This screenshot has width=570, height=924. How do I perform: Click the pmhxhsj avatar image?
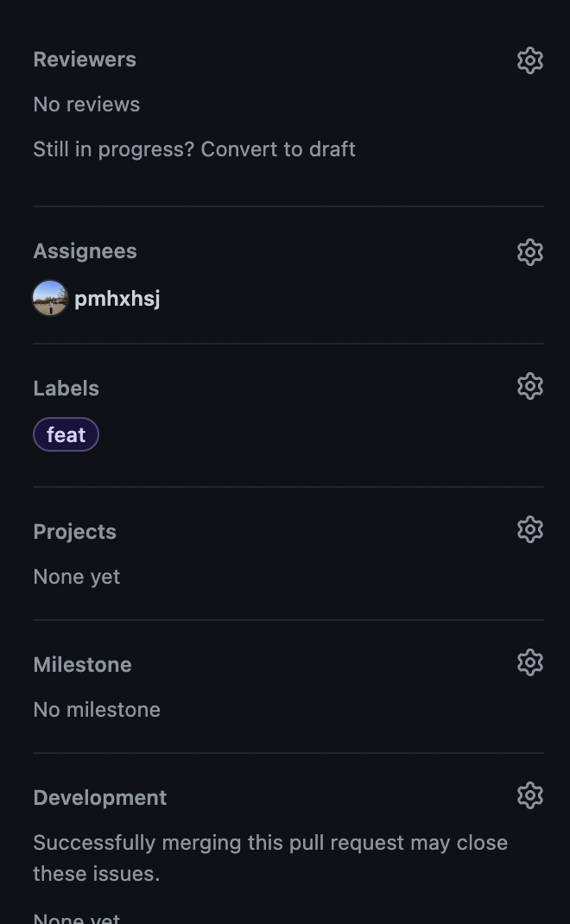tap(50, 298)
